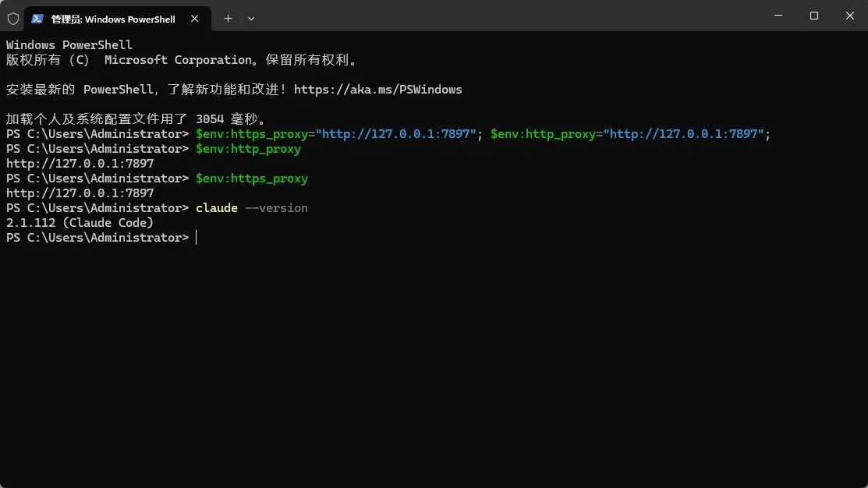Viewport: 868px width, 488px height.
Task: Click the $env:http_proxy command on second prompt
Action: pyautogui.click(x=248, y=149)
